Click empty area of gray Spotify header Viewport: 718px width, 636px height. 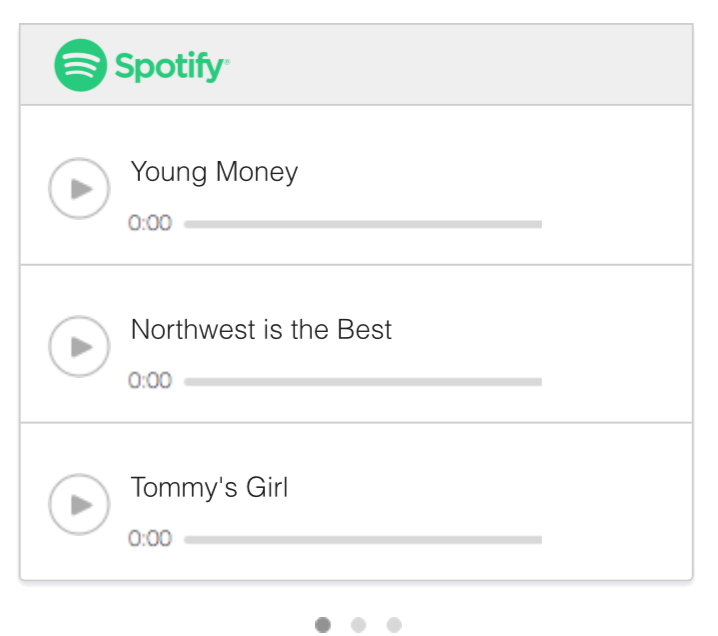click(x=460, y=65)
